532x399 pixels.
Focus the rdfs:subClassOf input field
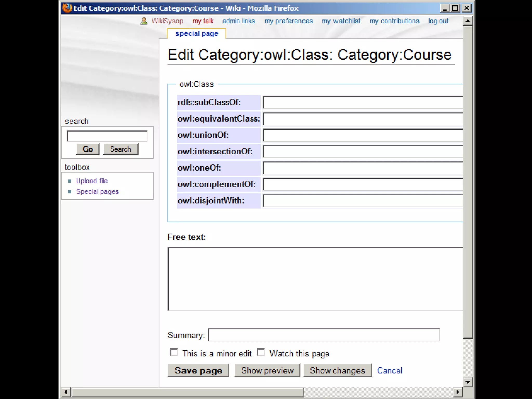point(363,102)
